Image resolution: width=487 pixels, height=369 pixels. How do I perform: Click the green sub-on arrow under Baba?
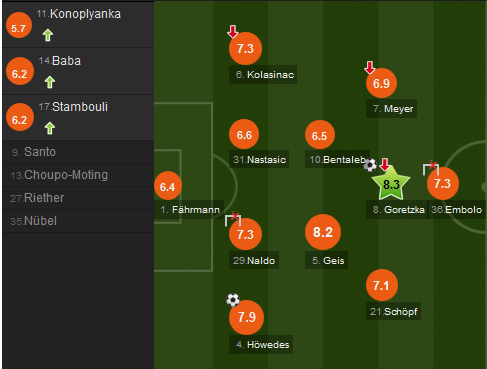point(50,82)
